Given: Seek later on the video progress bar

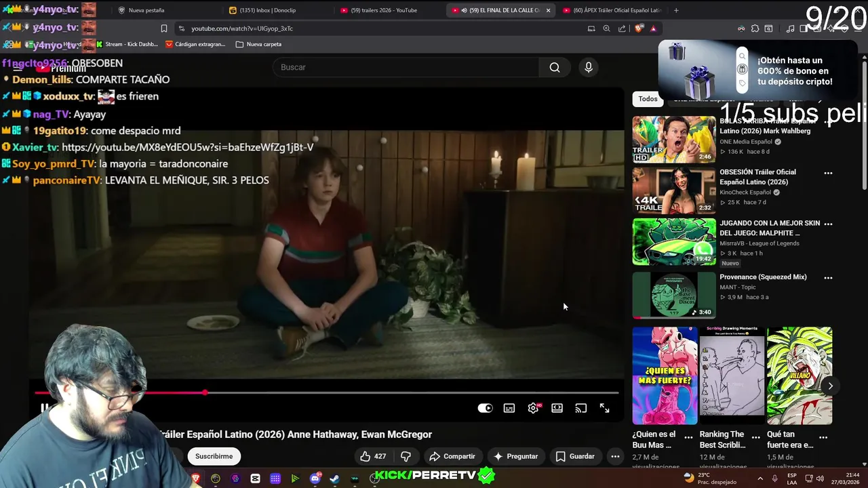Looking at the screenshot, I should click(x=412, y=392).
